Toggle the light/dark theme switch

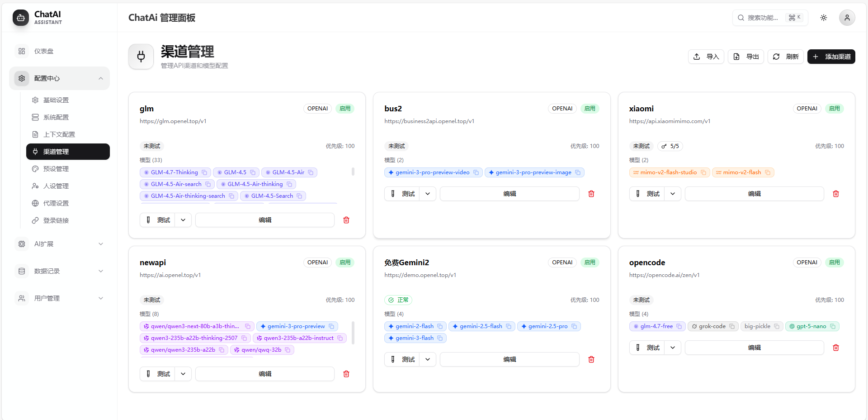click(824, 18)
